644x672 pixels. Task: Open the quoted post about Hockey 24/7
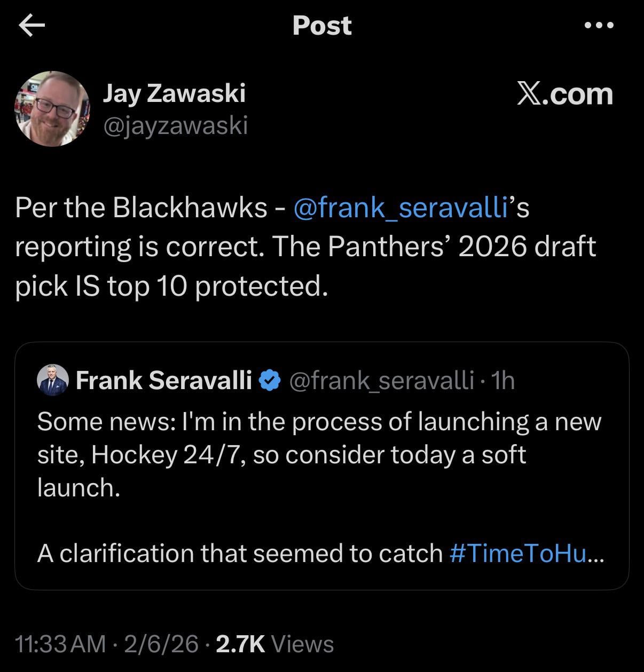coord(320,454)
